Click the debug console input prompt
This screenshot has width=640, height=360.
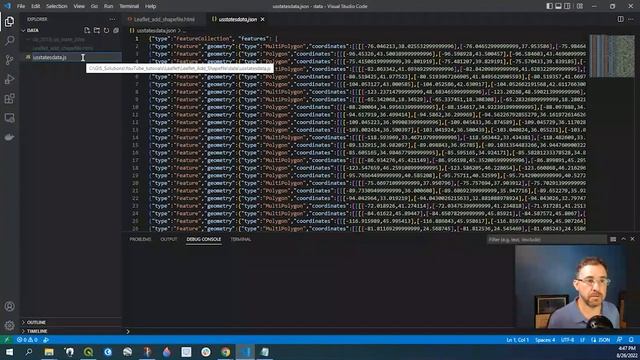(318, 331)
